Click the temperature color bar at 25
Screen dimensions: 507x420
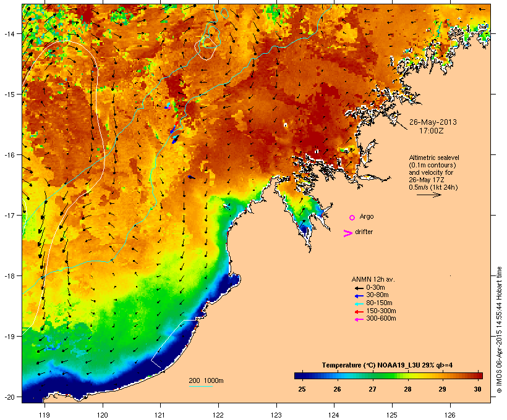click(302, 376)
